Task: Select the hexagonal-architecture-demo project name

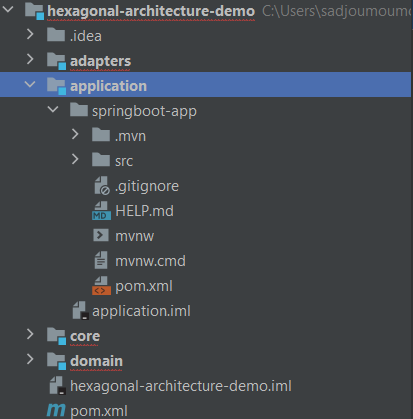Action: click(151, 11)
